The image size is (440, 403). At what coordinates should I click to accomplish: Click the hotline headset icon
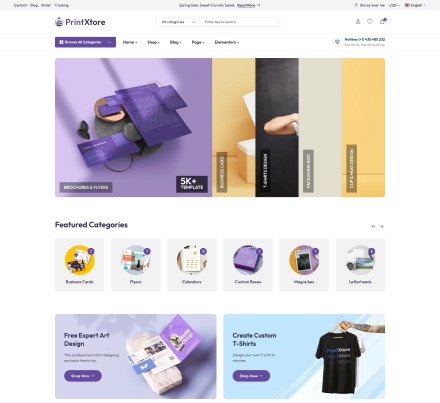[337, 42]
